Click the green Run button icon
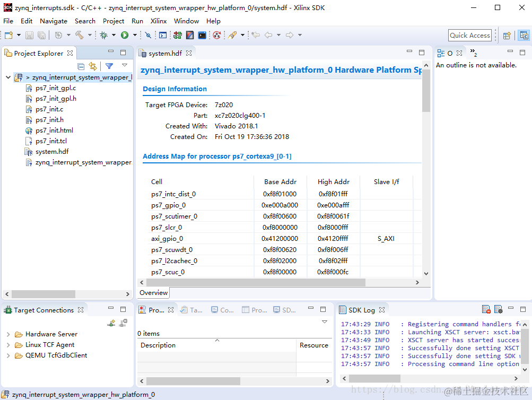 (125, 36)
